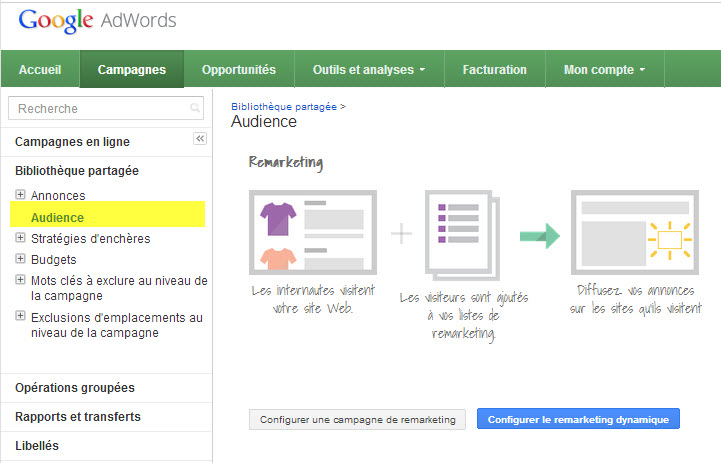Open Exclusions d'emplacements item
721x463 pixels.
[117, 325]
